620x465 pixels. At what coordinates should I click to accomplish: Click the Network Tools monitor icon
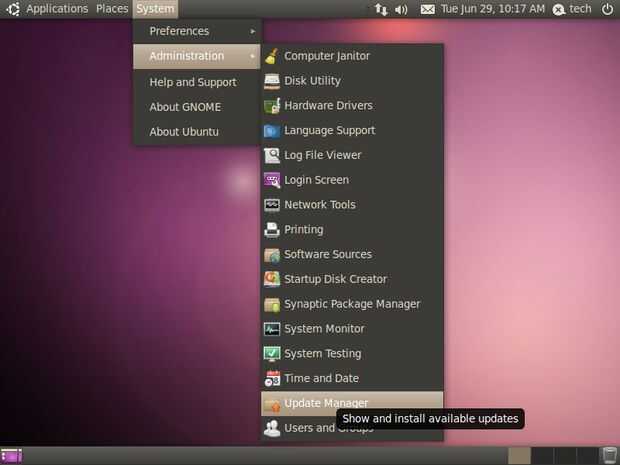272,205
